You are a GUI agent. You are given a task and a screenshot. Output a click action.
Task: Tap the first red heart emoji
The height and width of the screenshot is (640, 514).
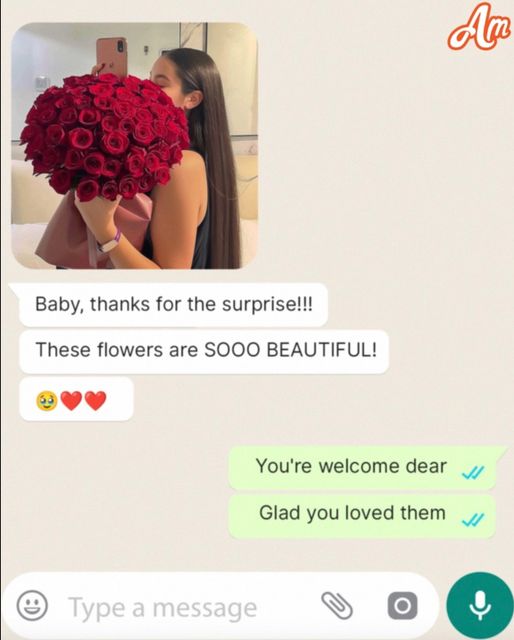pos(71,401)
